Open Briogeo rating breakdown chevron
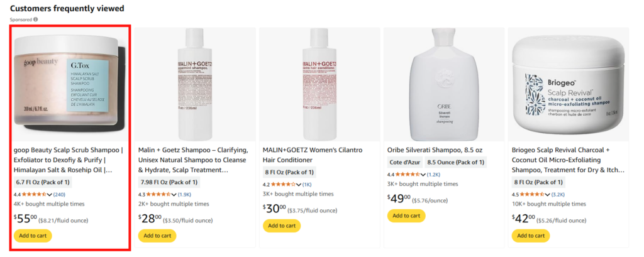Image resolution: width=644 pixels, height=257 pixels. [548, 195]
